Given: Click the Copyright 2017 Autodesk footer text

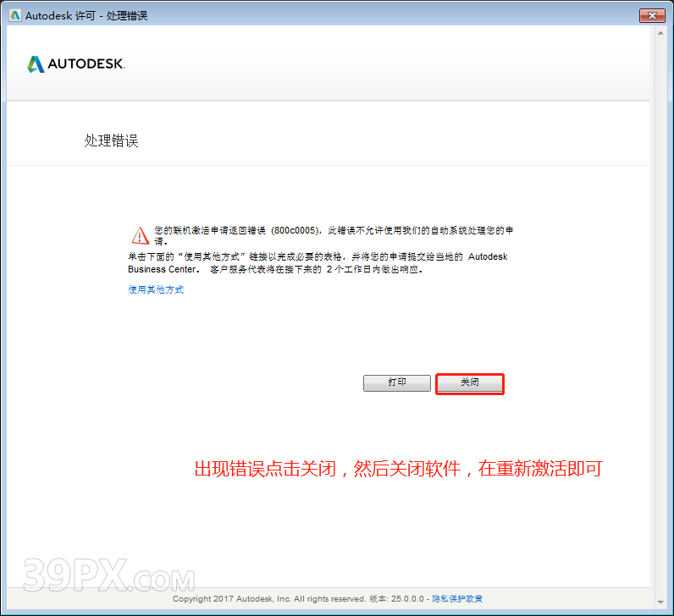Looking at the screenshot, I should click(269, 599).
